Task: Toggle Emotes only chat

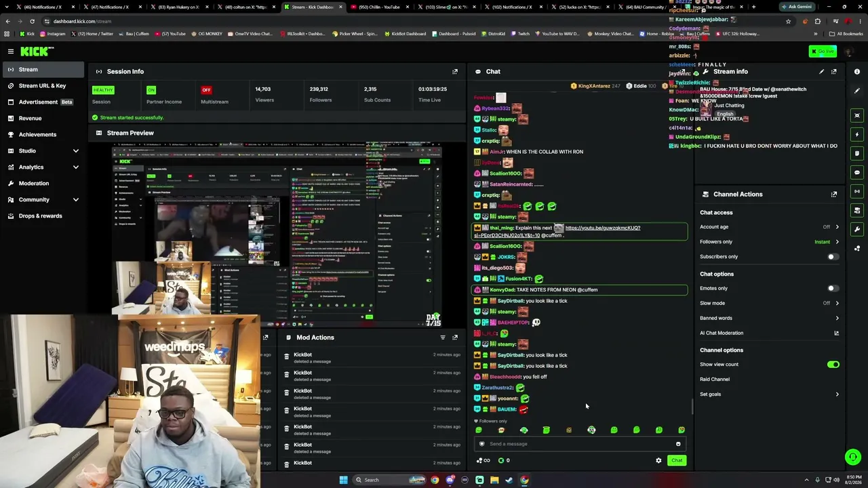Action: [x=833, y=289]
